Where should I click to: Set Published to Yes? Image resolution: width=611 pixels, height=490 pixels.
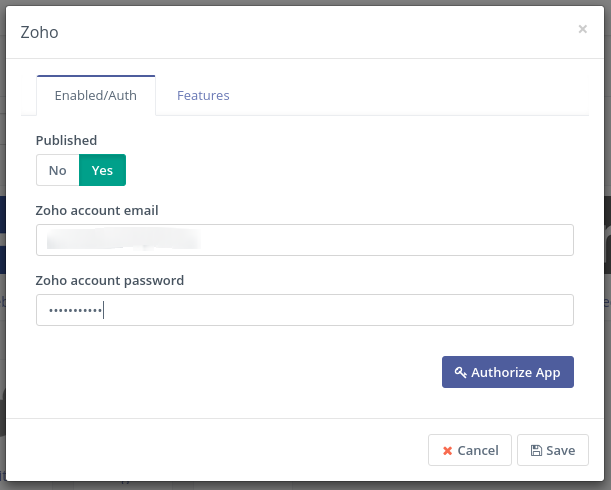102,170
